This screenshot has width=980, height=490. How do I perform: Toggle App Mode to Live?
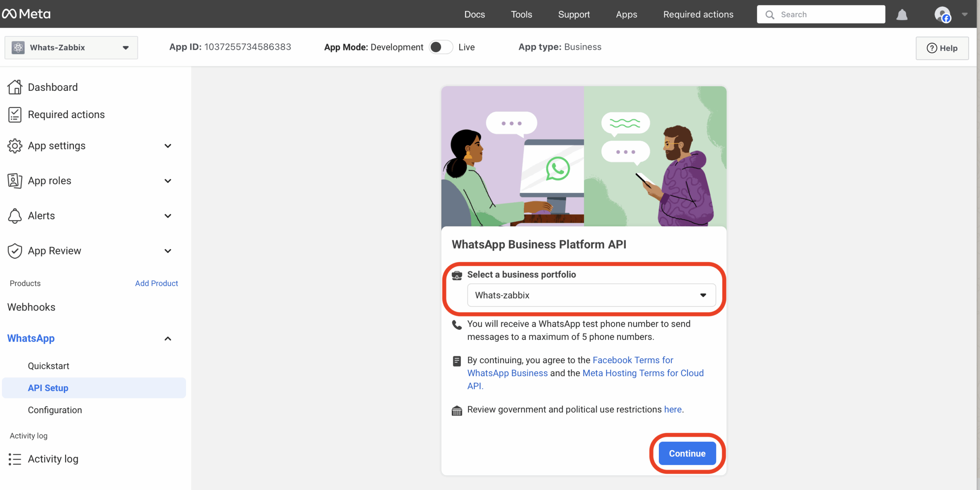coord(441,47)
